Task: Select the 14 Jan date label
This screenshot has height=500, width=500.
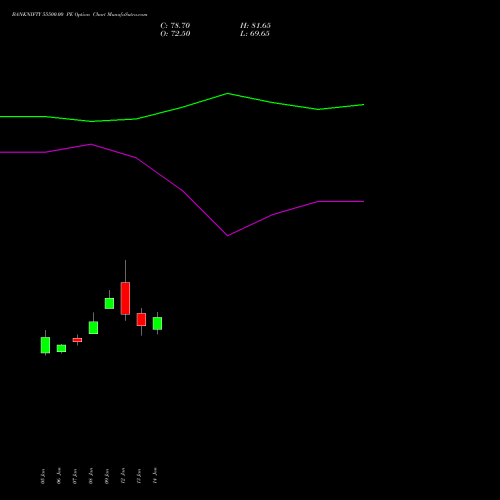Action: (x=155, y=476)
